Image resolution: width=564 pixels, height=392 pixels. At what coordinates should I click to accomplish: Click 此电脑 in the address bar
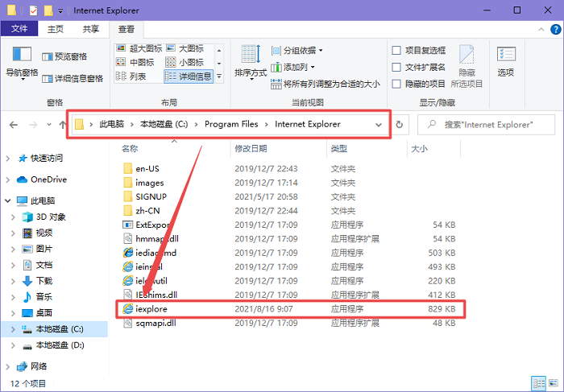(112, 124)
